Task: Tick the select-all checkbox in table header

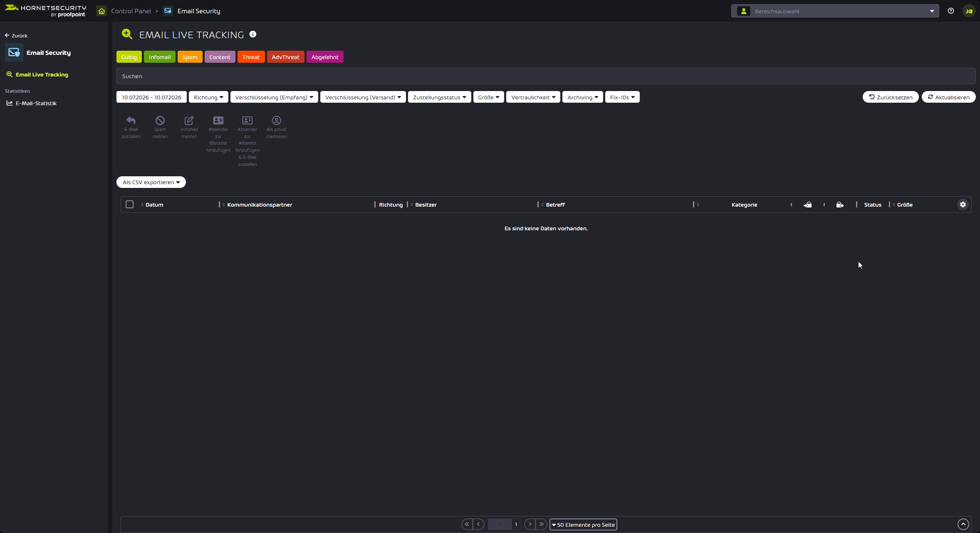Action: pyautogui.click(x=130, y=205)
